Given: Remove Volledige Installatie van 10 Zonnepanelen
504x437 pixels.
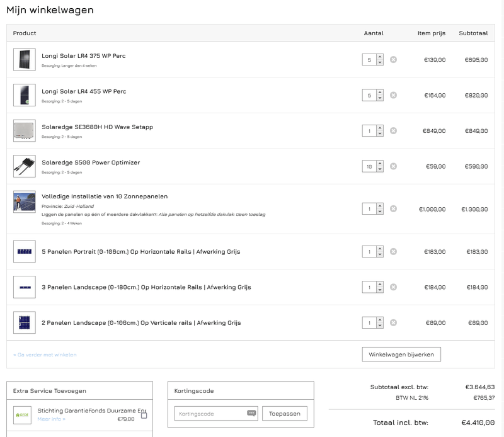Looking at the screenshot, I should [x=393, y=208].
